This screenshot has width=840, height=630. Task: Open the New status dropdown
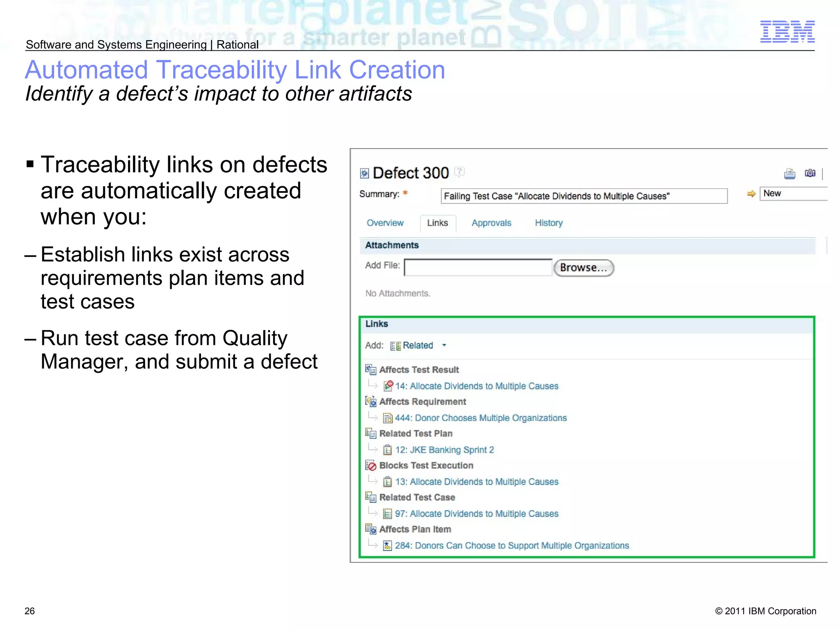(794, 194)
